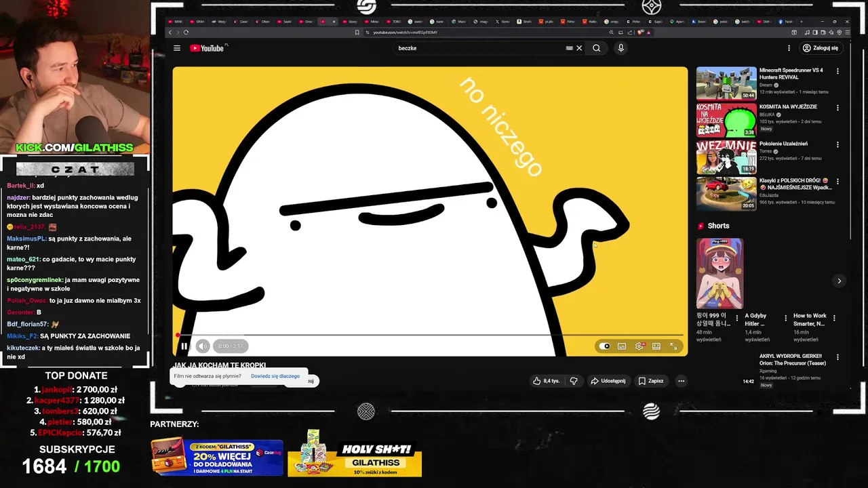Start voice search with the microphone
Screen dimensions: 868x488
620,48
